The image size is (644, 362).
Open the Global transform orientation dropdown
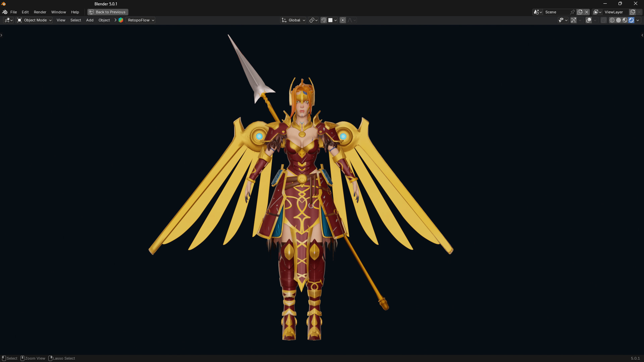click(293, 20)
